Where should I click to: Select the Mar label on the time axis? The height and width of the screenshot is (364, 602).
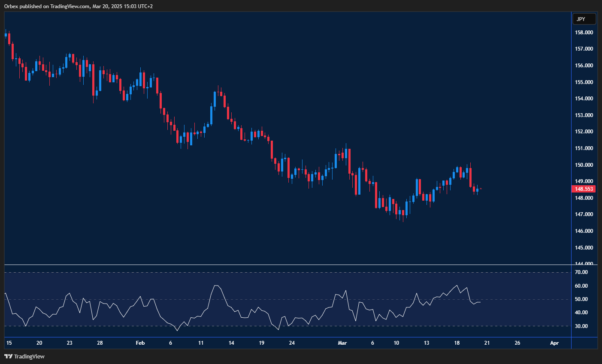pyautogui.click(x=342, y=343)
